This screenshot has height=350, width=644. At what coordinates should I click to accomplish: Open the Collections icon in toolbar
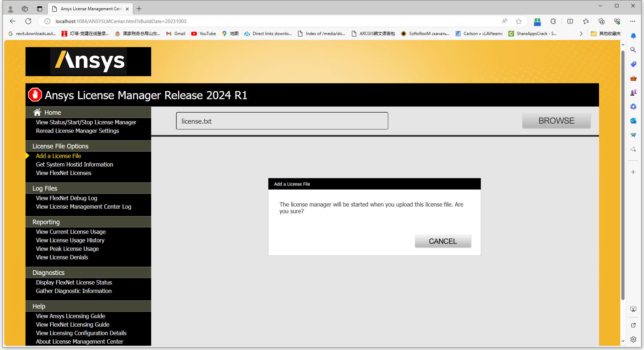point(602,21)
